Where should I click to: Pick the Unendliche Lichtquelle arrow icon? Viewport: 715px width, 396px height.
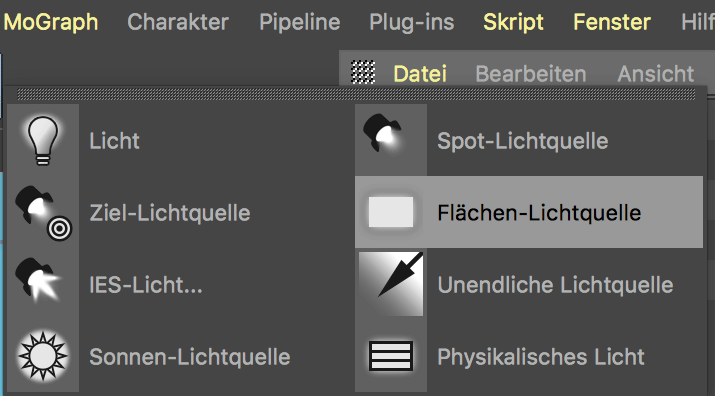[x=391, y=284]
